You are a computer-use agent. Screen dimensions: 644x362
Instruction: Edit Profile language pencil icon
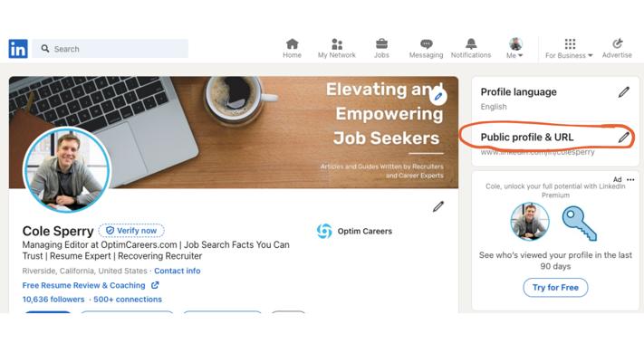coord(623,92)
